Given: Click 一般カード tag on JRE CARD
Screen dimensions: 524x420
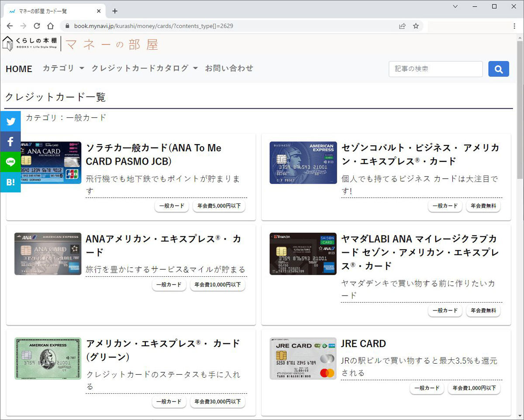Looking at the screenshot, I should coord(427,388).
